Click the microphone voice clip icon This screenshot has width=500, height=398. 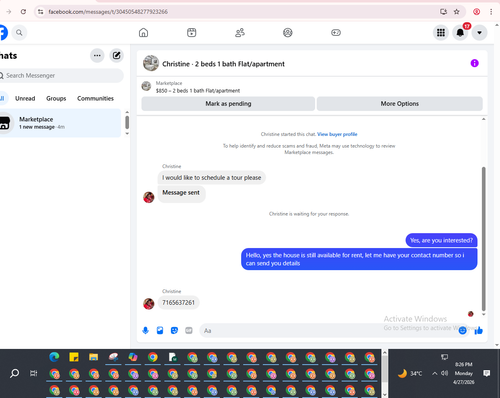click(x=145, y=331)
